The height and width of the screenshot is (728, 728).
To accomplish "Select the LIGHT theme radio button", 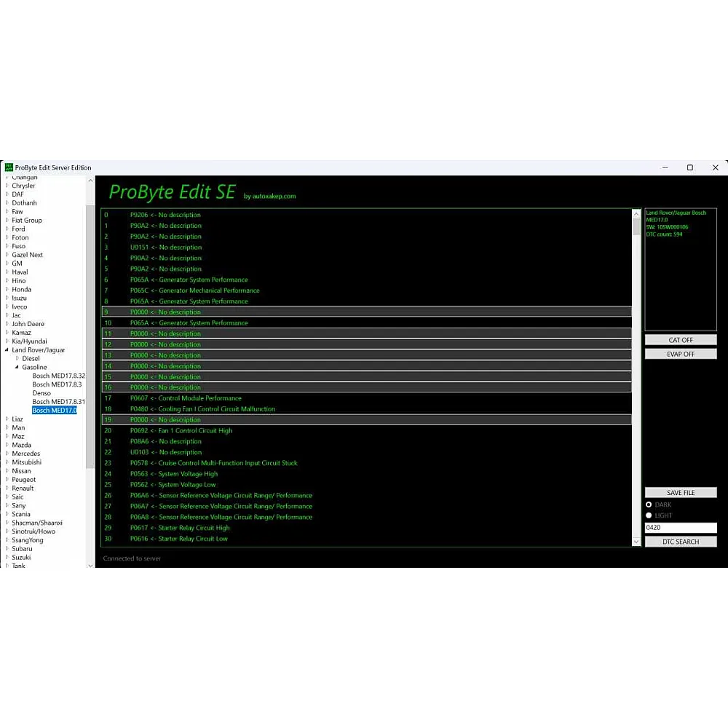I will (x=649, y=515).
